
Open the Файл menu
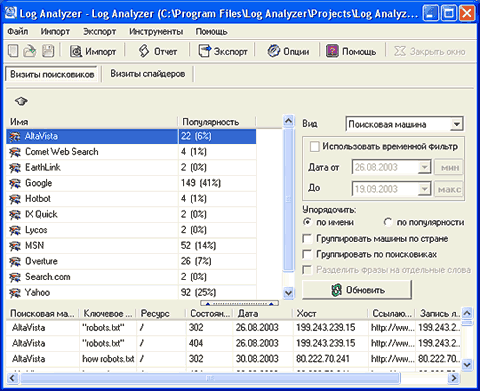click(x=18, y=32)
